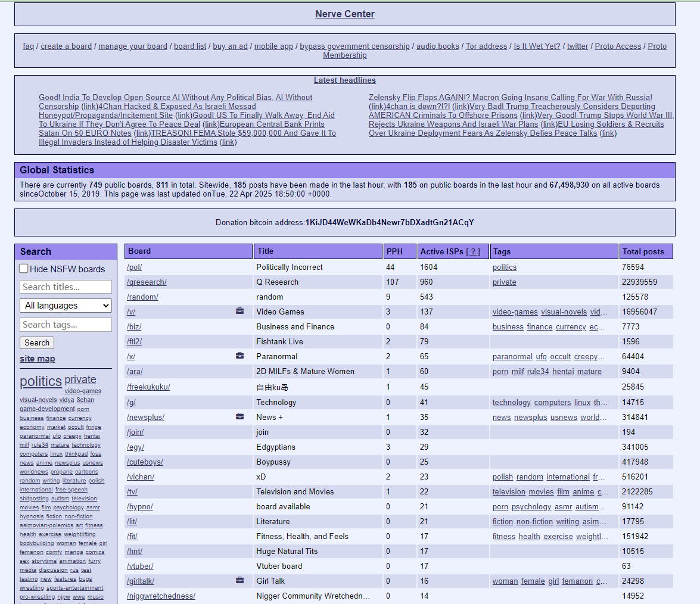Go to create a board
The height and width of the screenshot is (604, 700).
tap(66, 46)
